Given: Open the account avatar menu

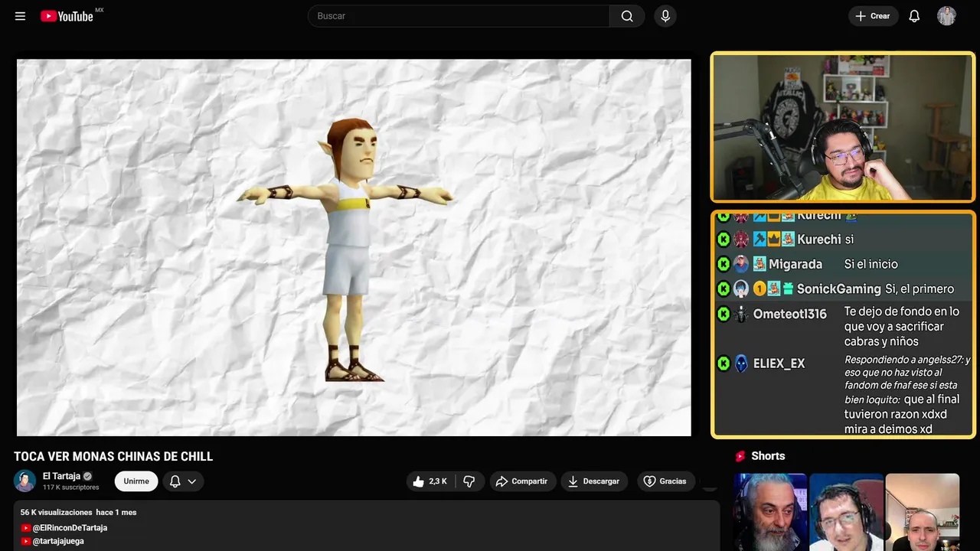Looking at the screenshot, I should click(946, 16).
